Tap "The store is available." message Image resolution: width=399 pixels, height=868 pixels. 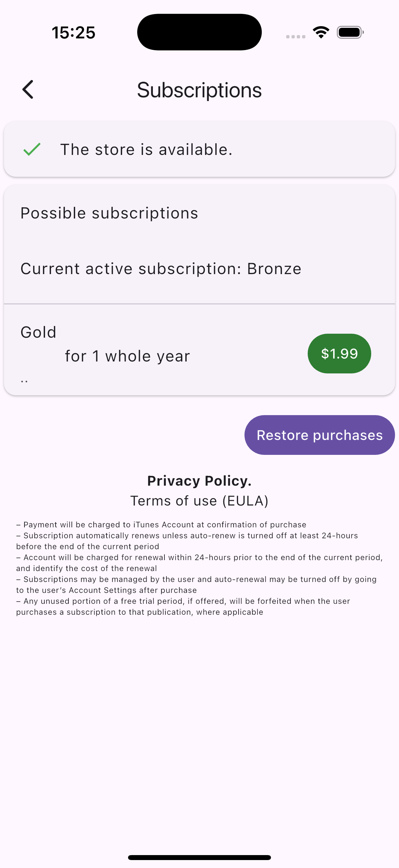[x=147, y=149]
